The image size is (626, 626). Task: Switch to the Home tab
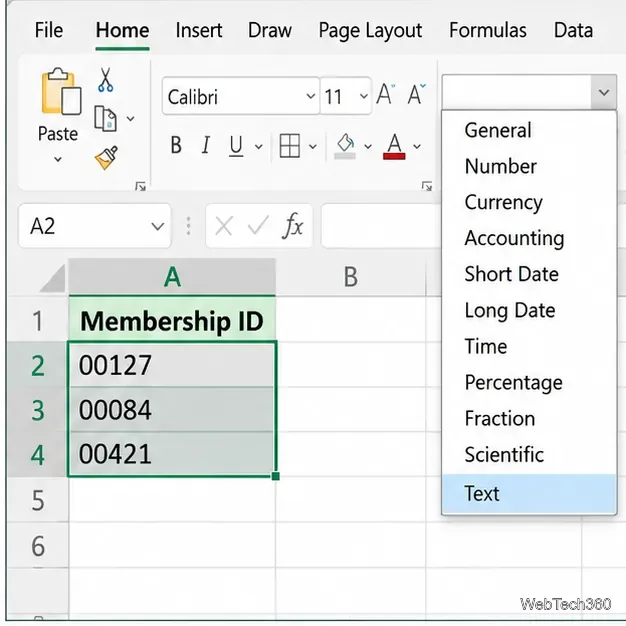[122, 30]
